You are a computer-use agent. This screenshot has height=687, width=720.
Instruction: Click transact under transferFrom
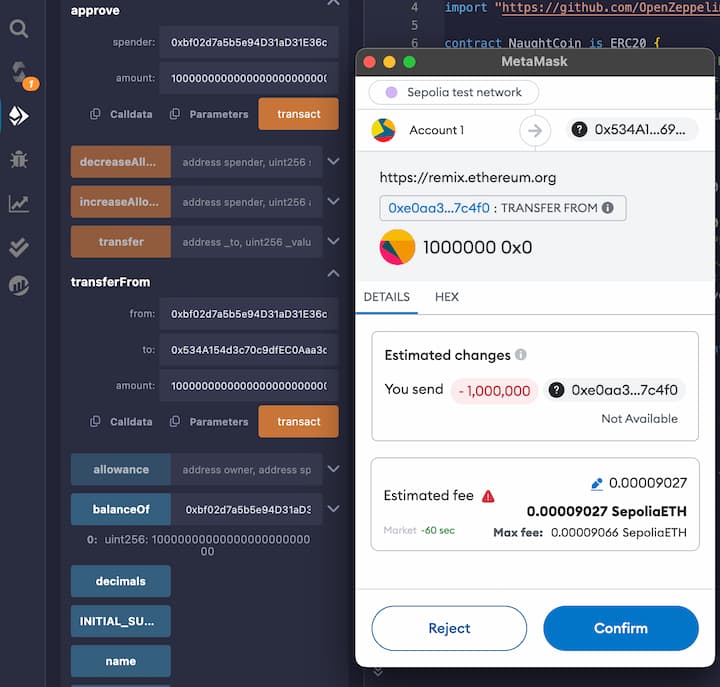pyautogui.click(x=298, y=421)
